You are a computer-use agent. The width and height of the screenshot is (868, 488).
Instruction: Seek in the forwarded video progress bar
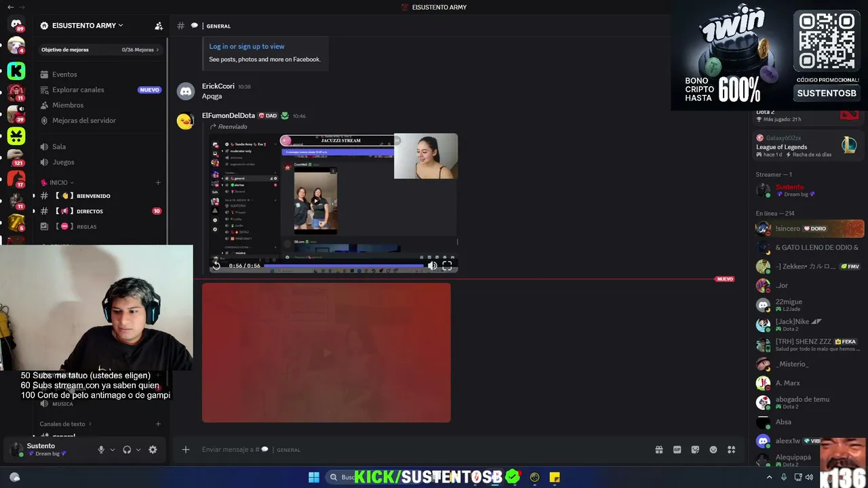pyautogui.click(x=343, y=266)
